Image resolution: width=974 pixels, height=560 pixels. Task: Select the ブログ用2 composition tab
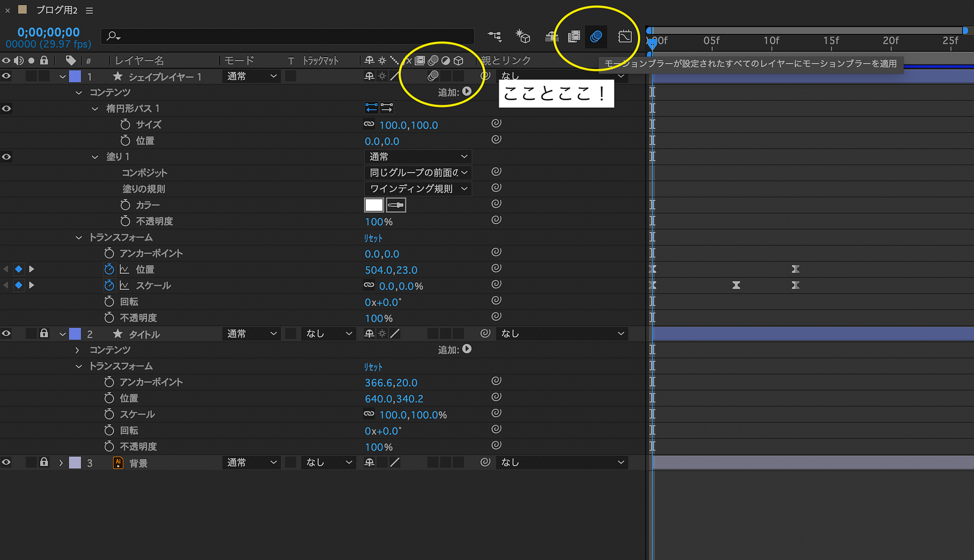[x=56, y=10]
